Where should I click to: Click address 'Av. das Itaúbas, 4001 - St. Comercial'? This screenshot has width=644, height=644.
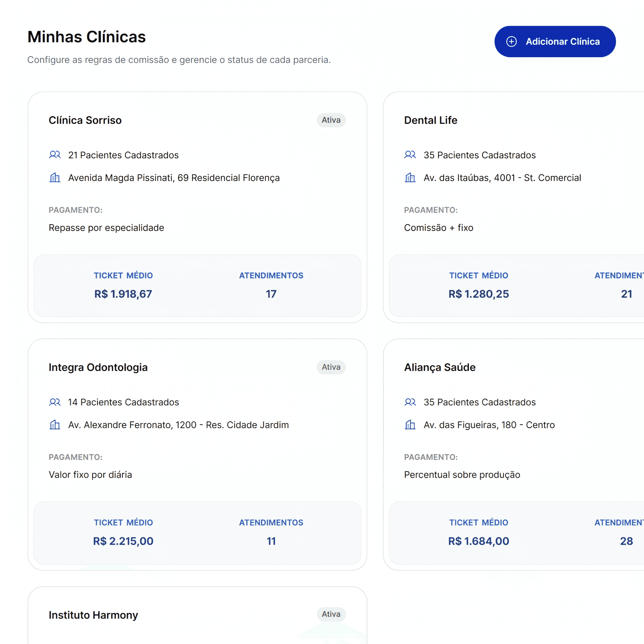pyautogui.click(x=502, y=178)
